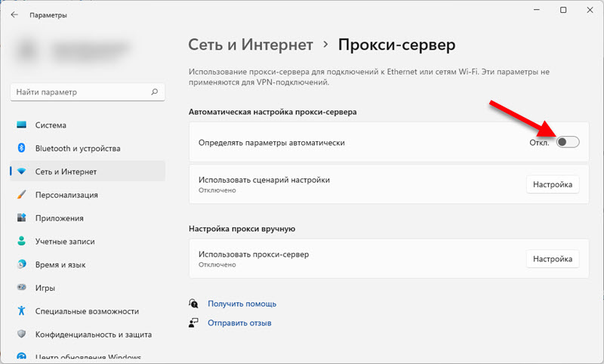Click Настройка for Использовать прокси-сервер
This screenshot has height=364, width=604.
[552, 259]
